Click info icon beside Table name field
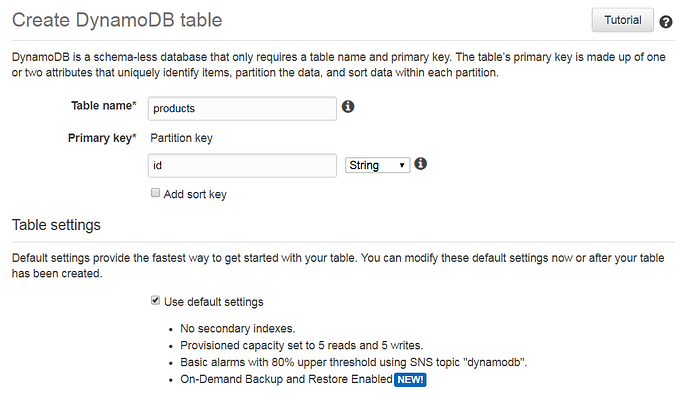Screen dimensions: 700x396 coord(348,107)
